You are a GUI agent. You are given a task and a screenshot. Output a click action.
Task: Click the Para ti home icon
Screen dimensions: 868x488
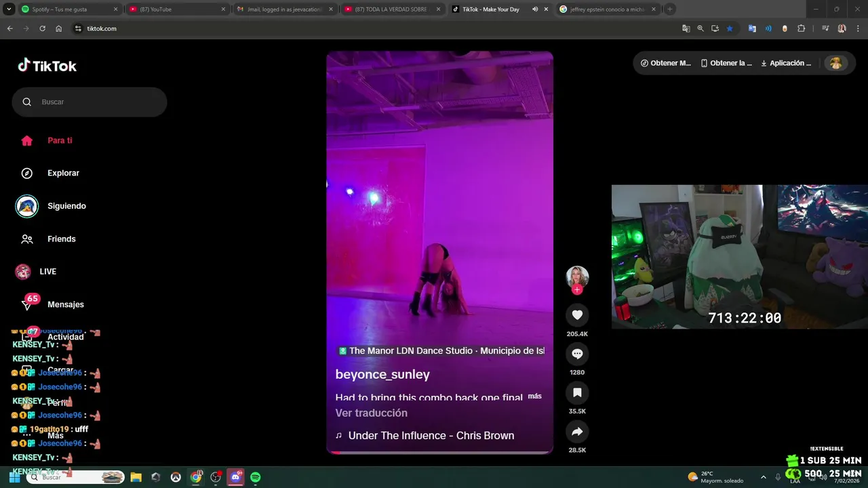[x=27, y=140]
